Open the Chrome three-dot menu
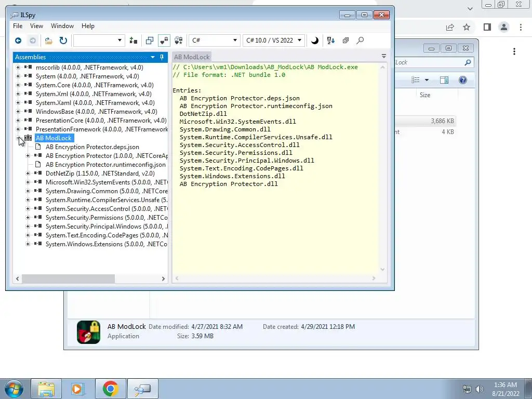532x399 pixels. (521, 27)
